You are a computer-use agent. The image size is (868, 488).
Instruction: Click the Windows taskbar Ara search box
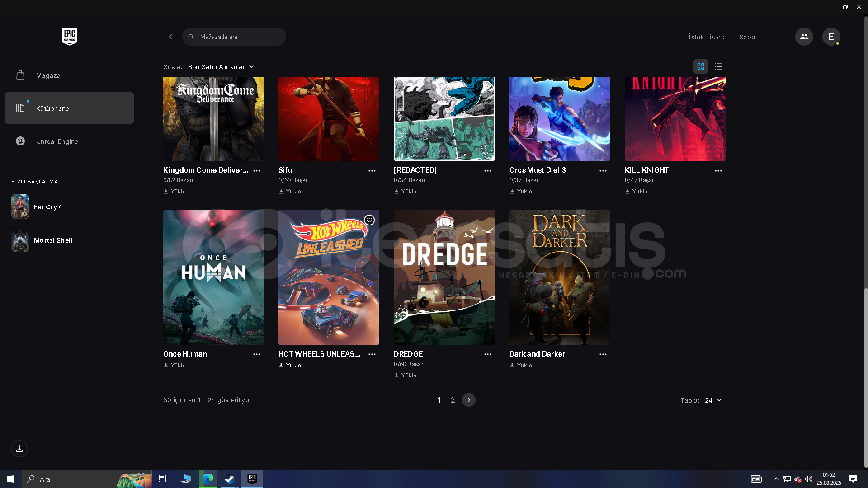click(87, 479)
